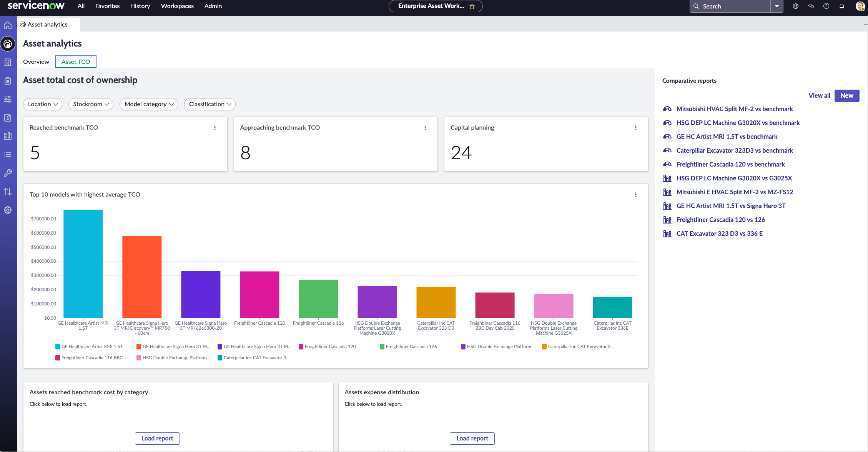Open the Favorites menu
Viewport: 868px width, 452px height.
pos(108,6)
